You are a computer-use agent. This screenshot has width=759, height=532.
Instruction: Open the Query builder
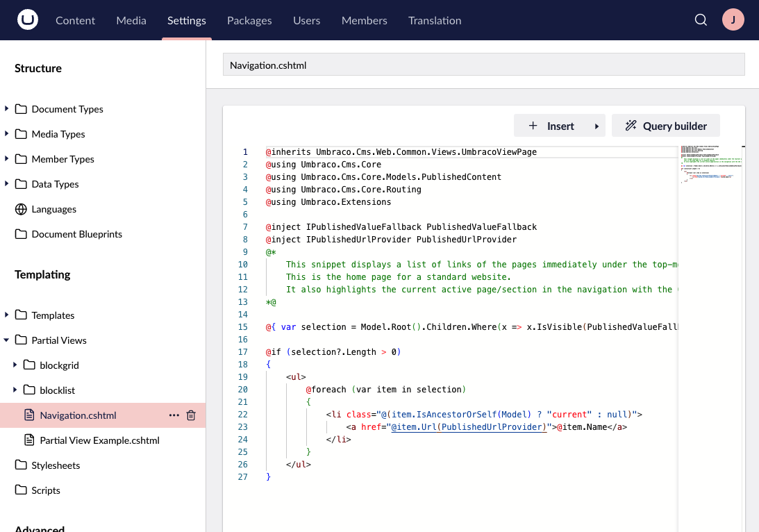665,126
